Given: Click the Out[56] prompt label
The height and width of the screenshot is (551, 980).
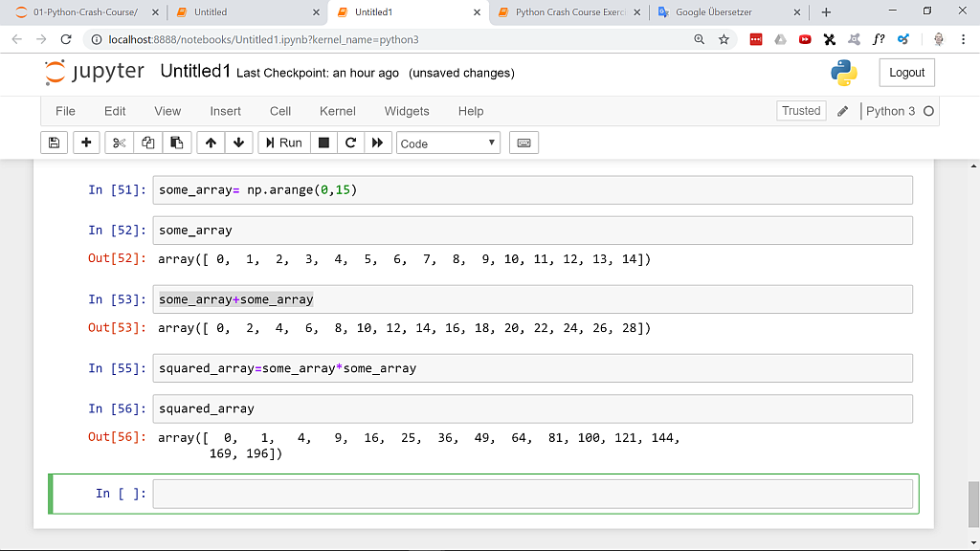Looking at the screenshot, I should tap(117, 436).
